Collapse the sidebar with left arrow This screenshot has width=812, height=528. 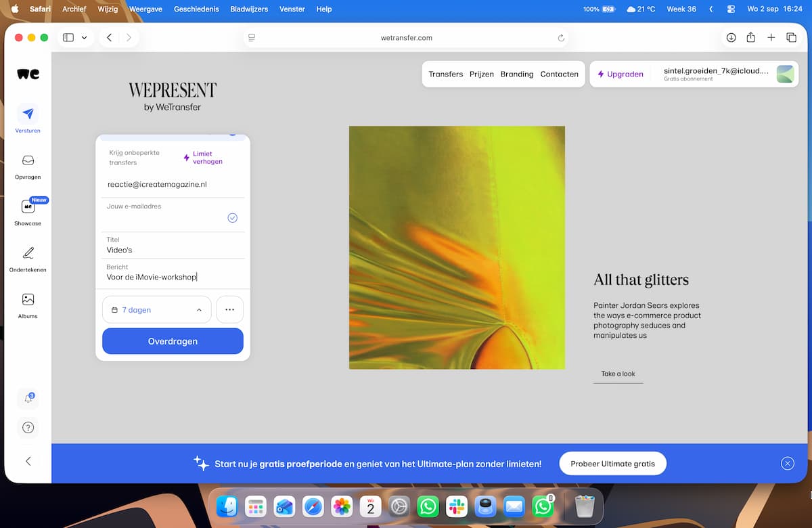pyautogui.click(x=28, y=461)
